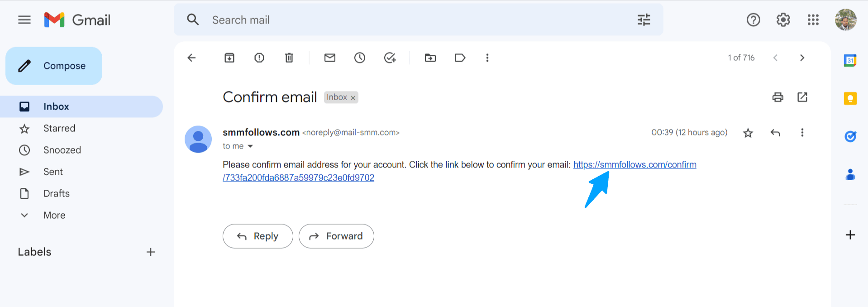Print the email
This screenshot has width=868, height=307.
(x=777, y=97)
